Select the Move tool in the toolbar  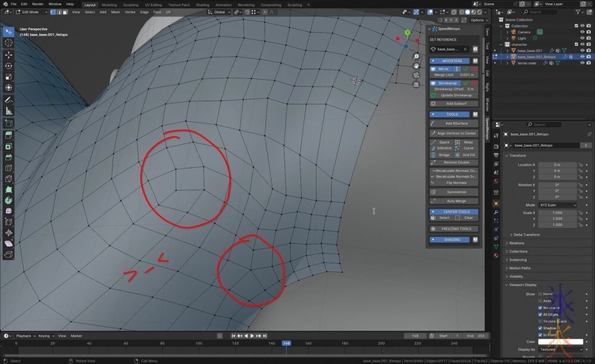pos(8,54)
